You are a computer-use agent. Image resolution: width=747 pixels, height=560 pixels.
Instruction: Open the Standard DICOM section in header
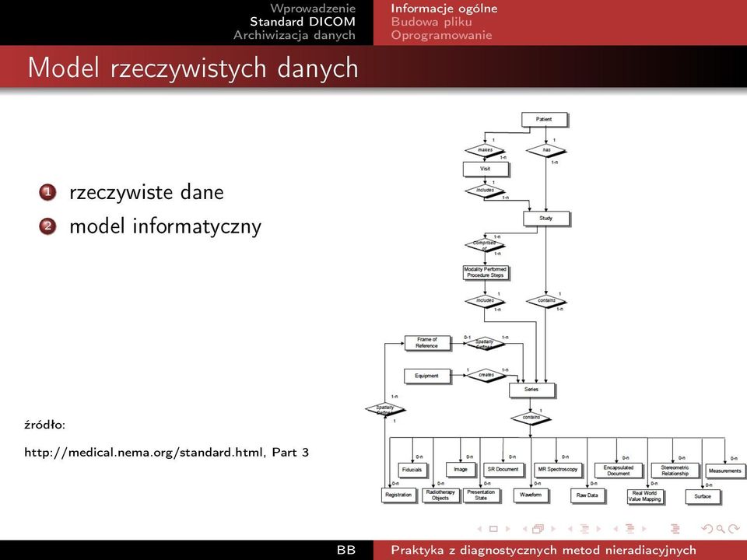click(303, 22)
